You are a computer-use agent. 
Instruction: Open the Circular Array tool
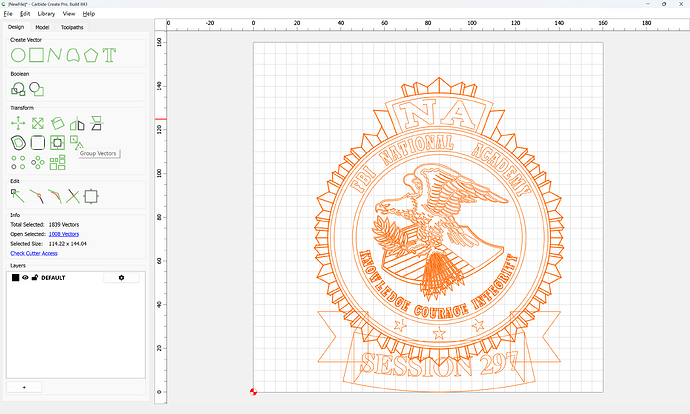pyautogui.click(x=38, y=162)
